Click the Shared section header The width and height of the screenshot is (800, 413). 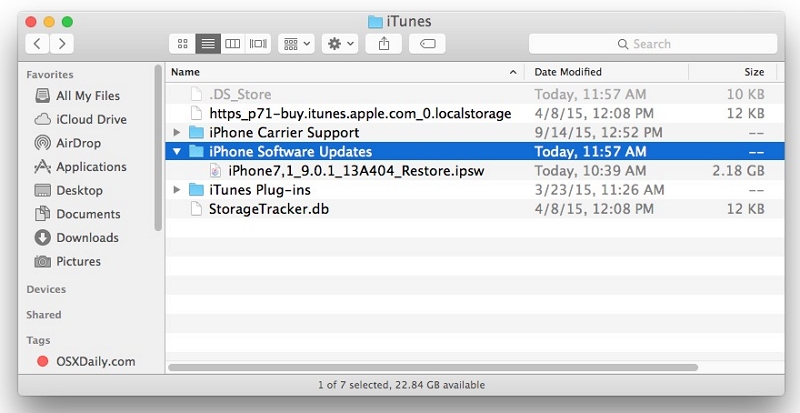coord(43,314)
